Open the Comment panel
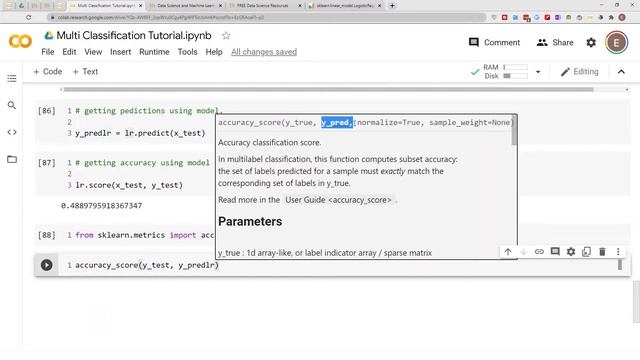Image resolution: width=640 pixels, height=360 pixels. point(494,42)
